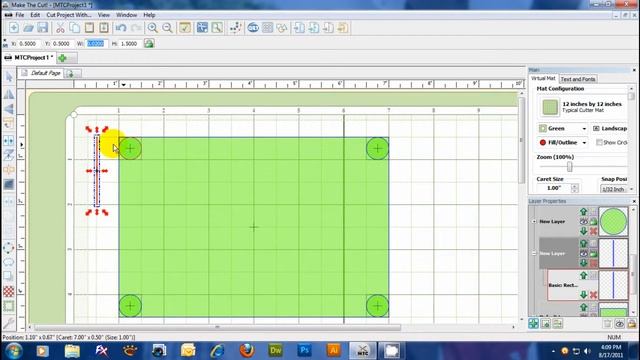This screenshot has width=640, height=360.
Task: Move selected New Layer down with green arrow
Action: point(584,263)
